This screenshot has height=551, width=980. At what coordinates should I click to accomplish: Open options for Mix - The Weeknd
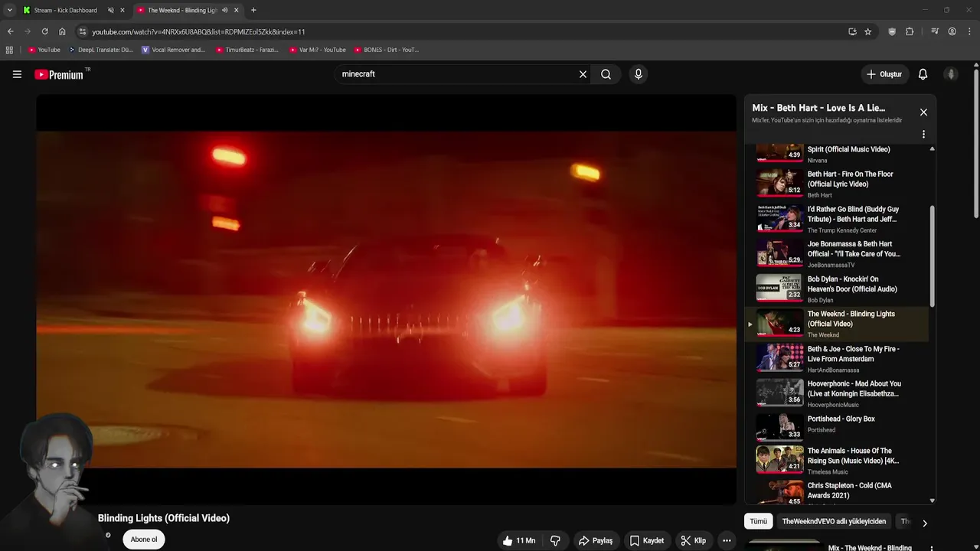(931, 548)
